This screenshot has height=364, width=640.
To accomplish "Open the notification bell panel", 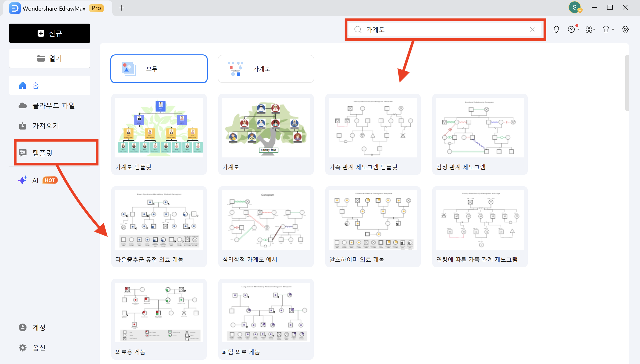I will (x=556, y=29).
